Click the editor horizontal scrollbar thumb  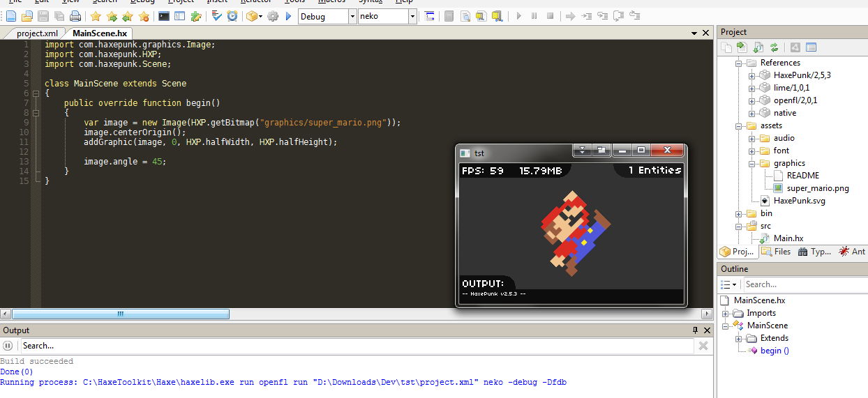tap(121, 314)
